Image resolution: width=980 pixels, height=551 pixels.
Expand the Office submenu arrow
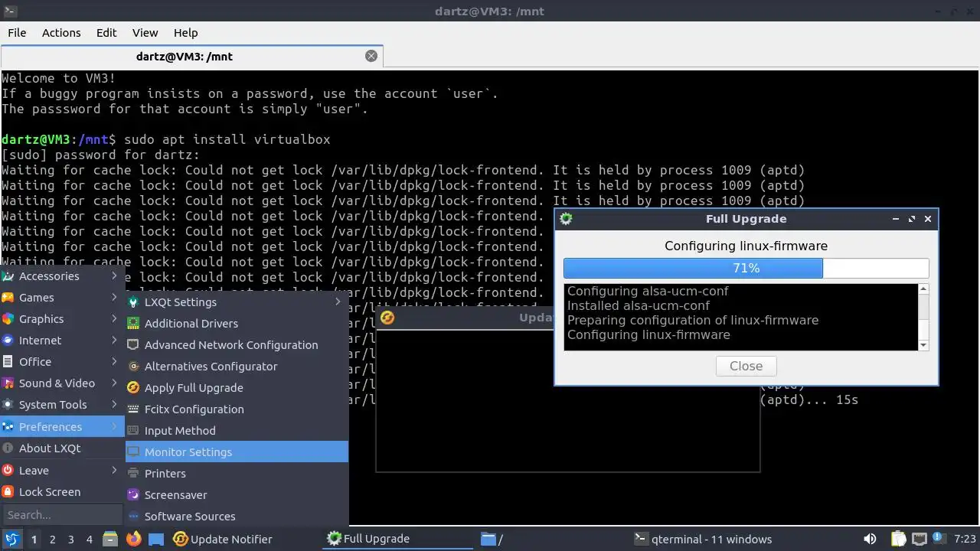tap(114, 362)
